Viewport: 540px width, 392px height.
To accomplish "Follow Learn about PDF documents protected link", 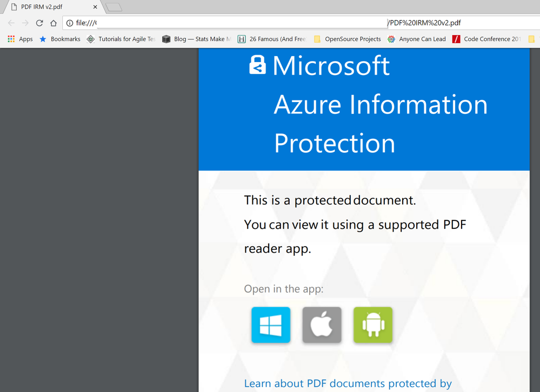I will [x=348, y=383].
